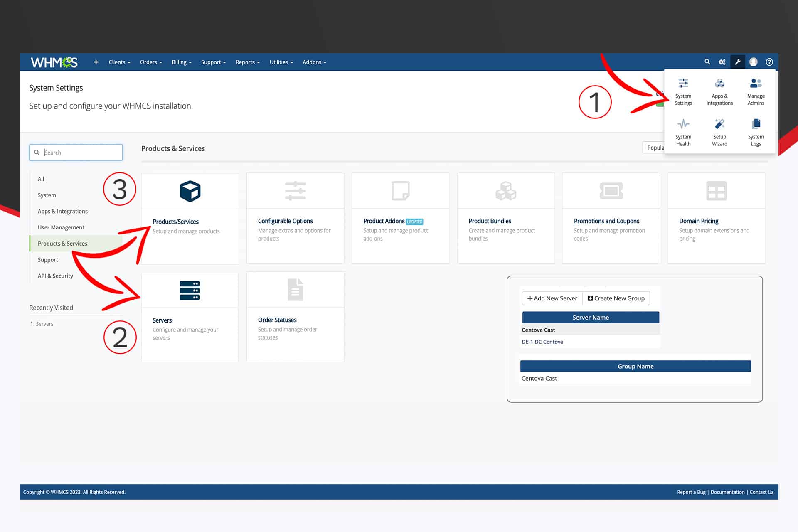Click the Promotions and Coupons ticket icon
The width and height of the screenshot is (798, 532).
pos(611,191)
